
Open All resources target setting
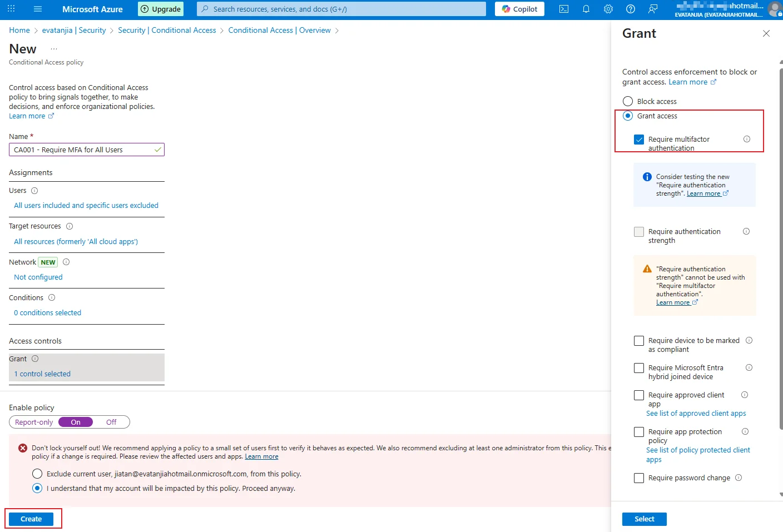pos(76,241)
